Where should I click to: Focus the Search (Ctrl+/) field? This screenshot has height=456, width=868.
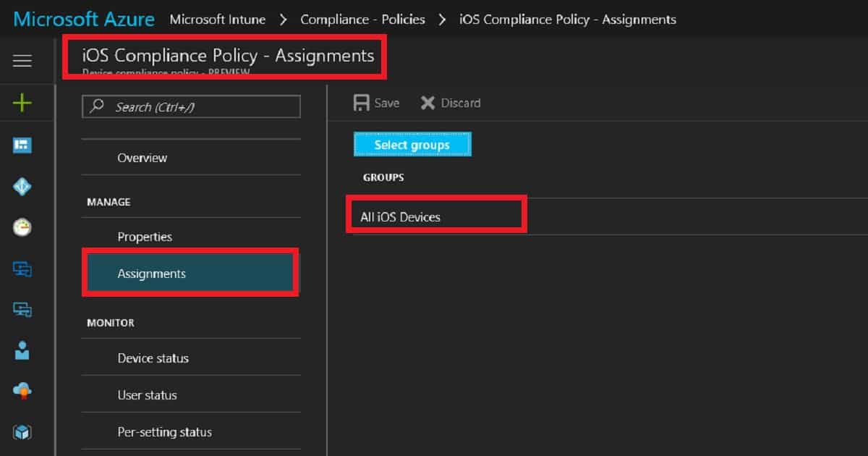191,107
